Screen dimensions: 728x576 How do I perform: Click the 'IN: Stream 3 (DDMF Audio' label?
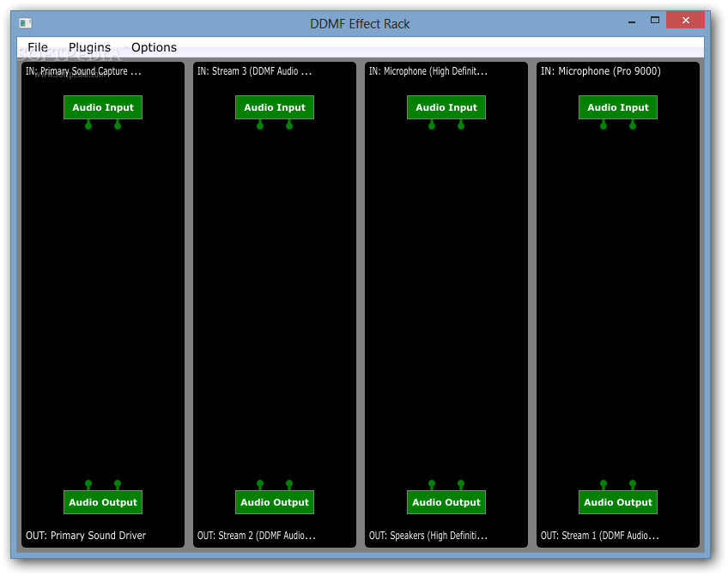pos(254,71)
